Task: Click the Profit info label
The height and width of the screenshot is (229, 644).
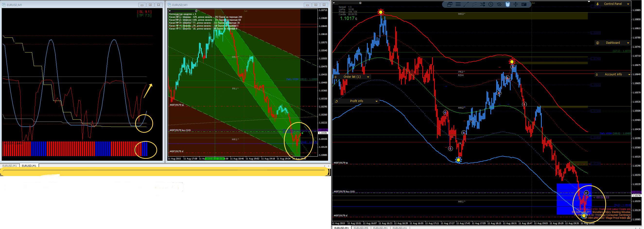Action: [x=356, y=101]
